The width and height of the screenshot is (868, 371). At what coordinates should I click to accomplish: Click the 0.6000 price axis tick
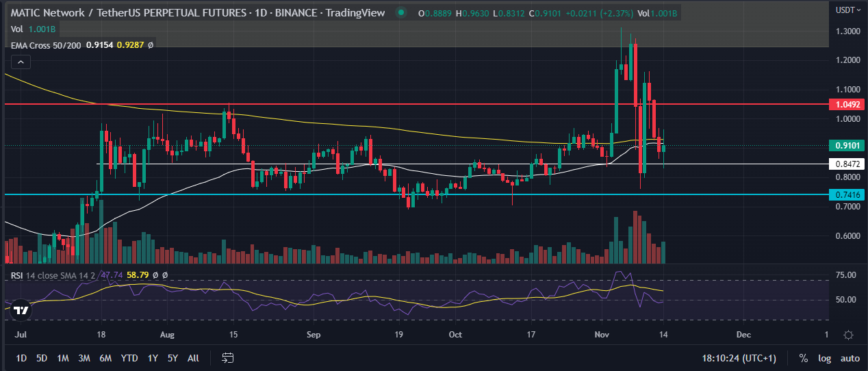point(847,236)
